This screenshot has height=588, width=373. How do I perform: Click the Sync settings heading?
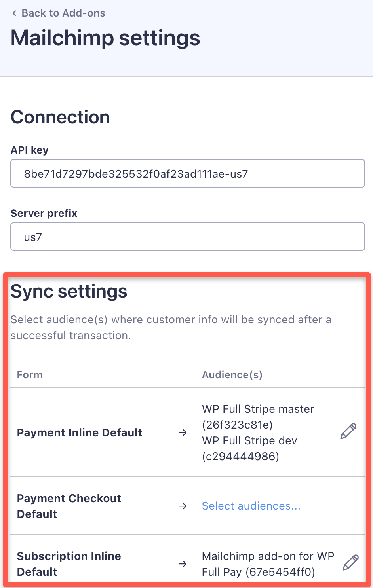pos(69,292)
